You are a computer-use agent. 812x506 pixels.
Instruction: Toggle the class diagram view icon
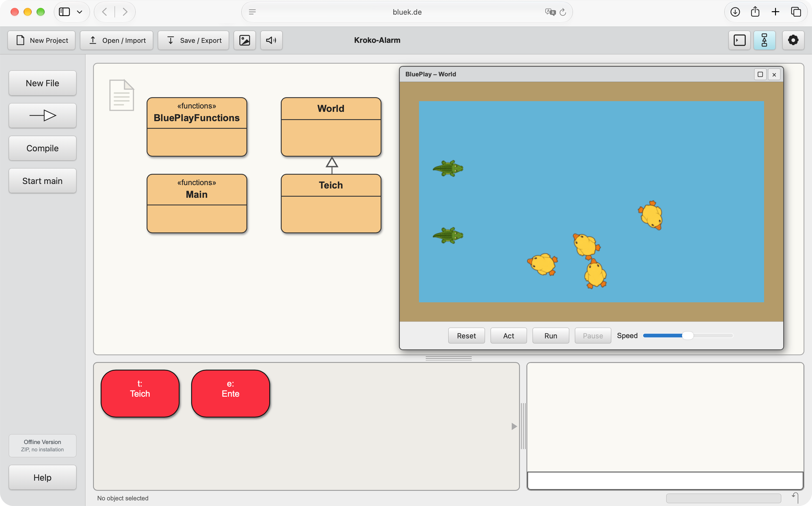[764, 40]
